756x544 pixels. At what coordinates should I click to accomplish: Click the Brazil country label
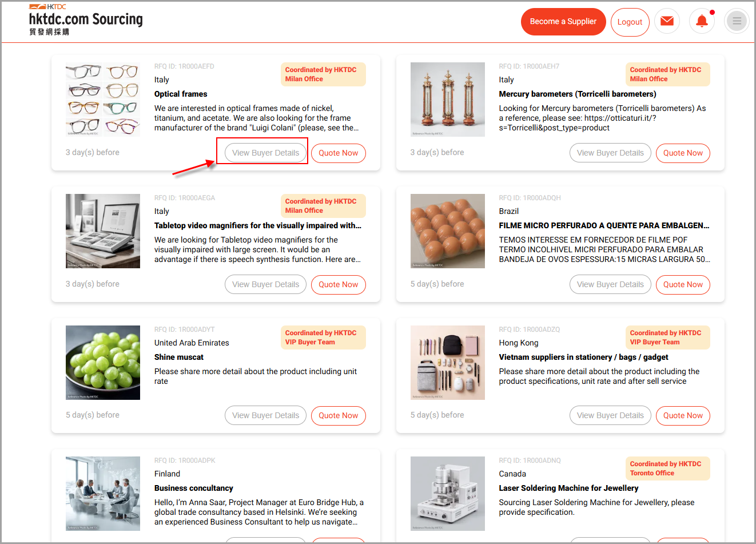pos(508,211)
